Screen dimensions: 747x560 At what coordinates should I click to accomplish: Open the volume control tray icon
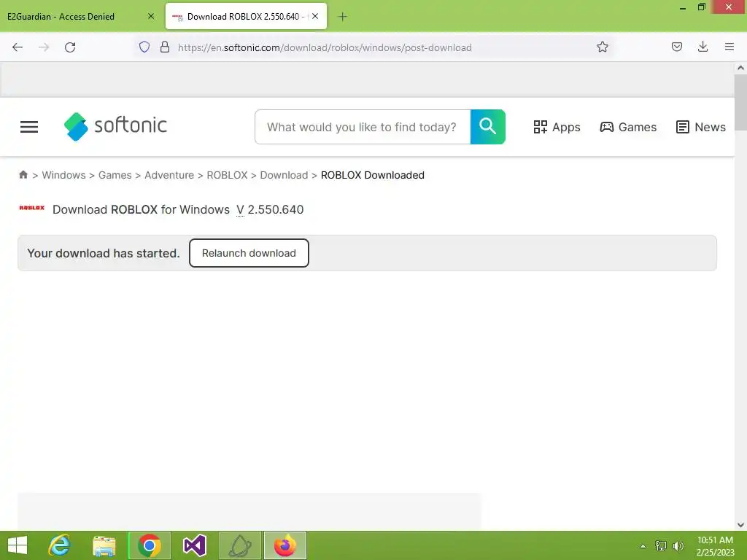click(678, 546)
